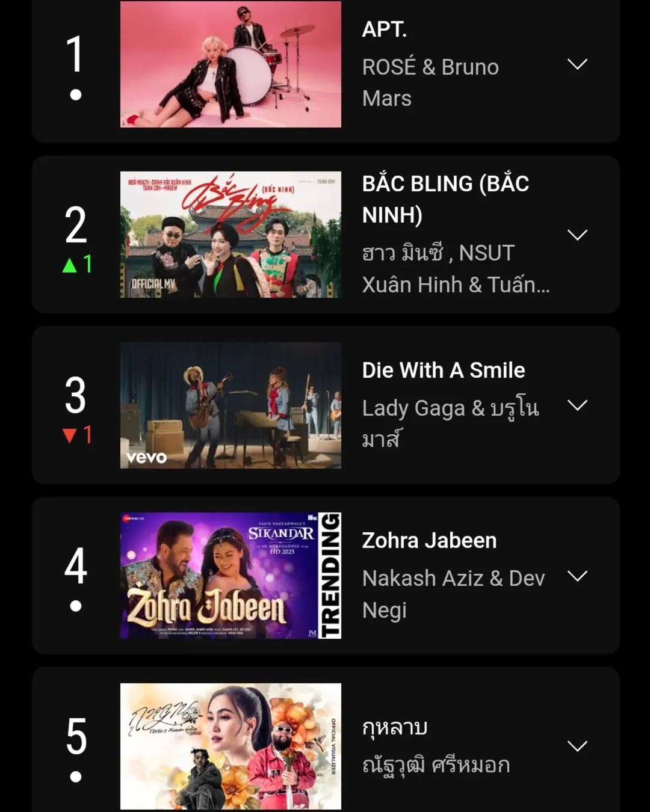The height and width of the screenshot is (812, 650).
Task: Click the red down-arrow rank indicator
Action: [70, 435]
